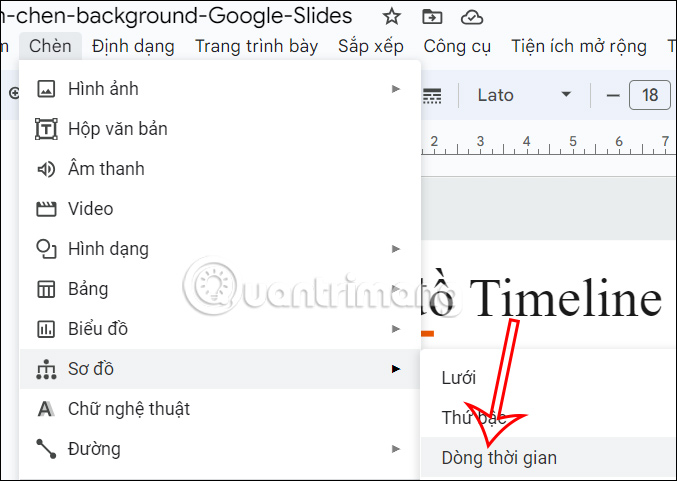This screenshot has width=677, height=481.
Task: Click the film icon beside Video
Action: coord(46,209)
